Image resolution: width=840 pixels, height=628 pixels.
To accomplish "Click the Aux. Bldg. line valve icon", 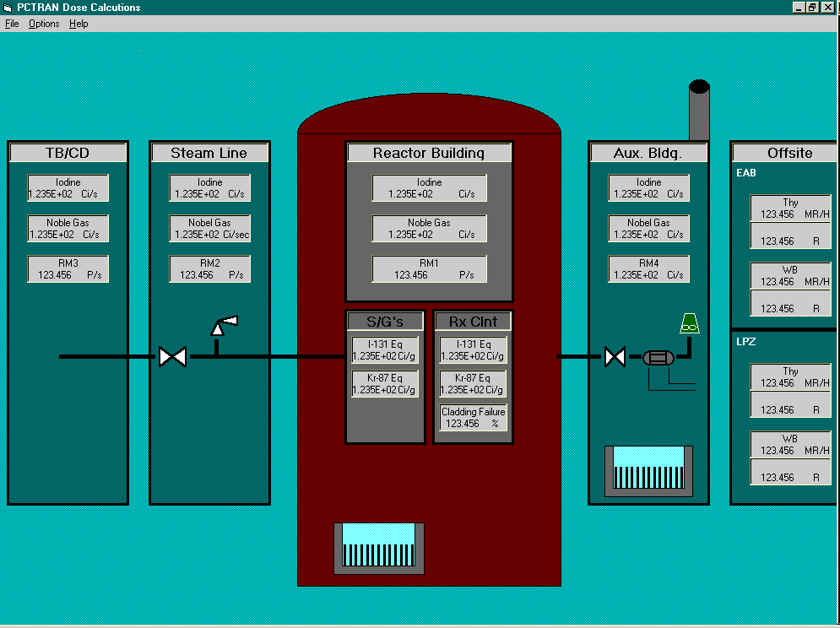I will click(615, 357).
